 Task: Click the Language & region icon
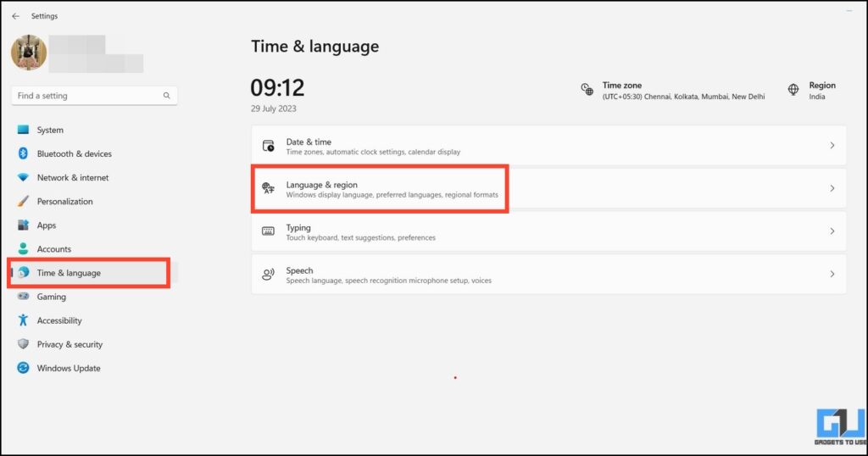tap(268, 188)
